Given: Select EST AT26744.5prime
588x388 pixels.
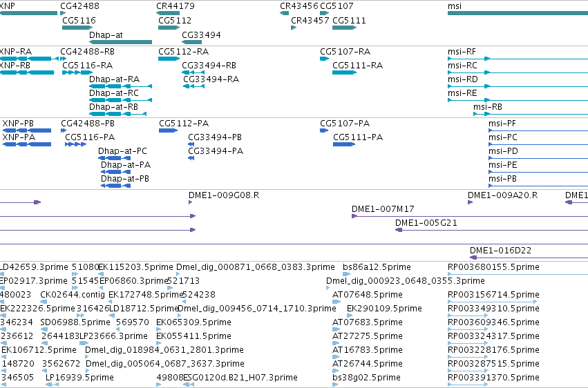Looking at the screenshot, I should [x=368, y=363].
